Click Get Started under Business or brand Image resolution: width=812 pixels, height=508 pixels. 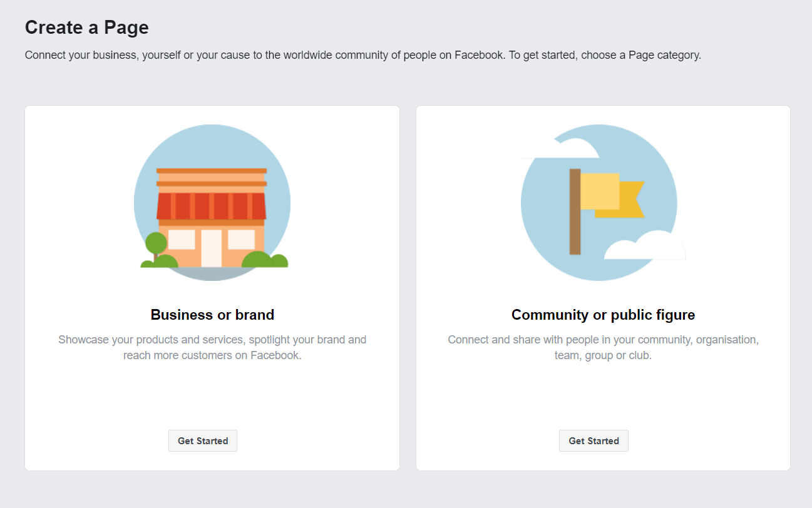(202, 440)
